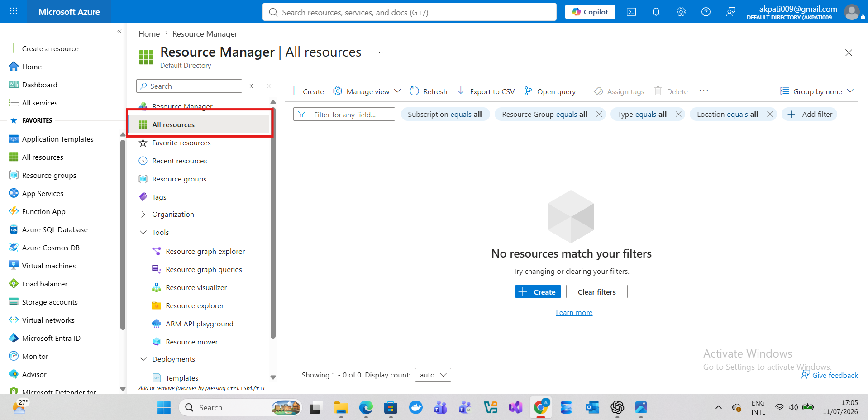Viewport: 868px width, 420px height.
Task: Remove Resource Group equals all filter
Action: click(599, 114)
